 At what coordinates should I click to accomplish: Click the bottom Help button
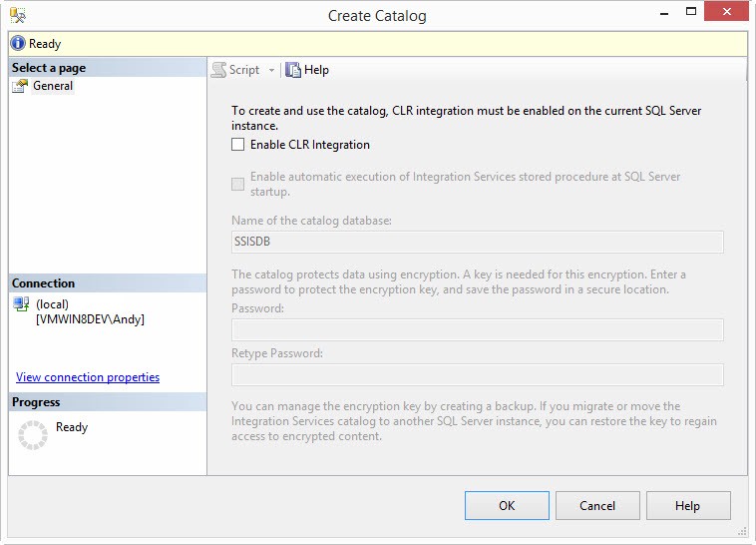tap(687, 506)
